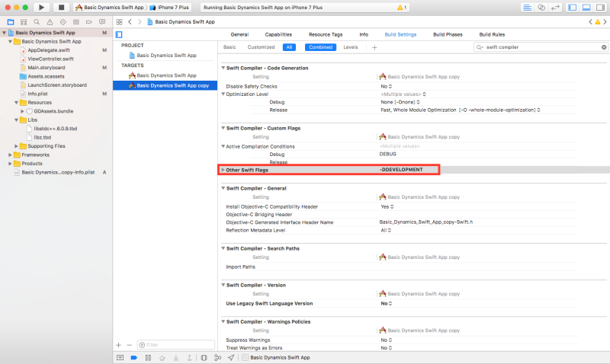Open the test navigator diamond icon

point(63,22)
